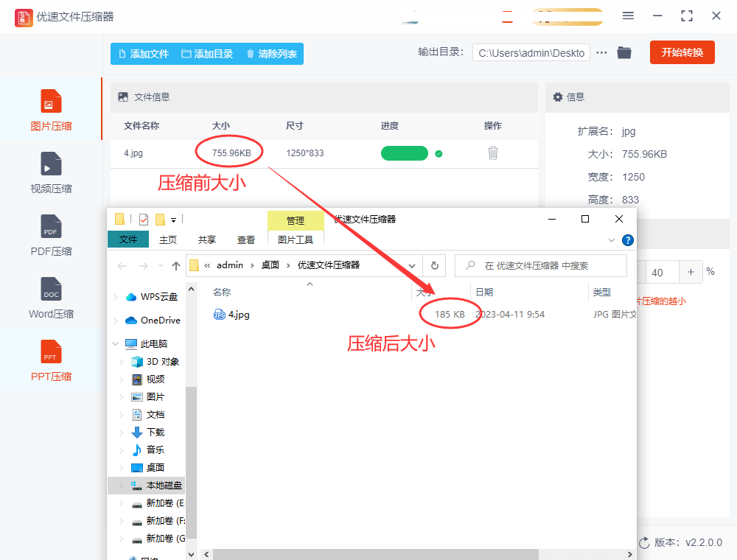Image resolution: width=737 pixels, height=560 pixels.
Task: Click the 添加目录 add folder button
Action: point(207,54)
